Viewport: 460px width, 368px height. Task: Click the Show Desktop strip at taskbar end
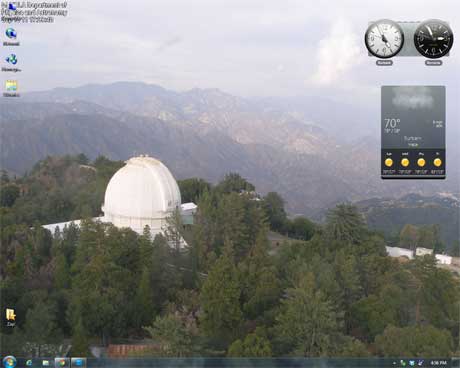point(456,363)
